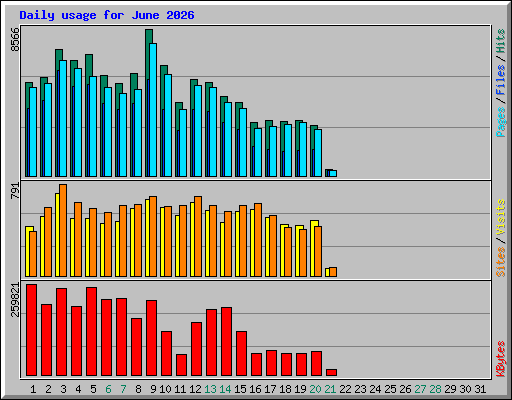Click day 3 on the x-axis
Viewport: 512px width, 400px height.
[x=63, y=389]
